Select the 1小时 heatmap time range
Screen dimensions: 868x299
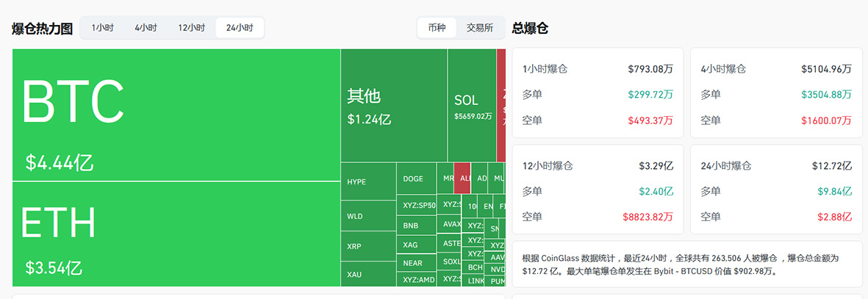coord(102,28)
